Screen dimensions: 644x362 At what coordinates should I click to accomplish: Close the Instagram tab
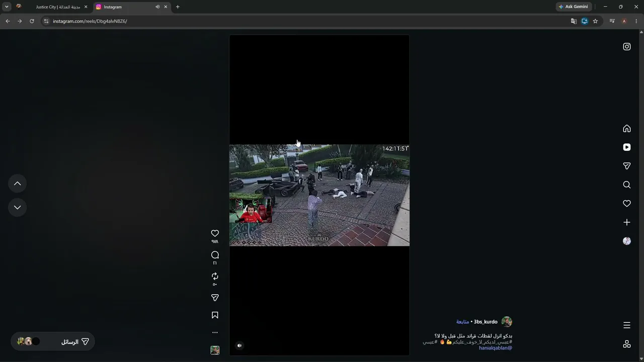[166, 7]
